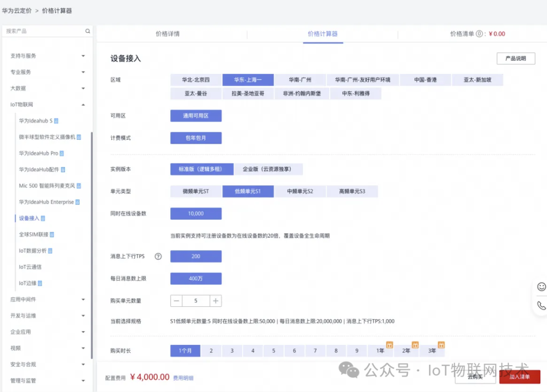Open IoT云通信 in the sidebar
547x392 pixels.
[30, 267]
